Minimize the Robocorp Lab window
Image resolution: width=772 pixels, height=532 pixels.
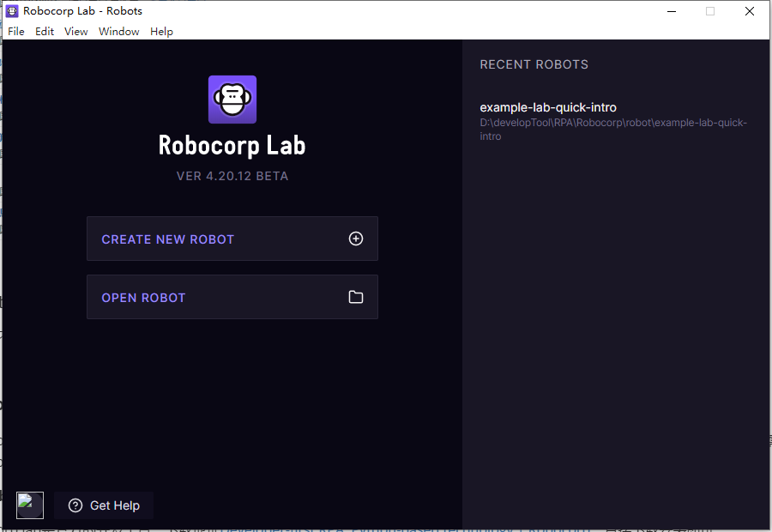672,11
